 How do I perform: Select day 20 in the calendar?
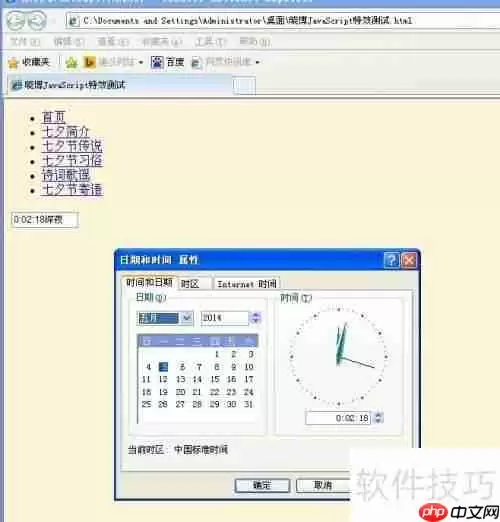(x=180, y=392)
